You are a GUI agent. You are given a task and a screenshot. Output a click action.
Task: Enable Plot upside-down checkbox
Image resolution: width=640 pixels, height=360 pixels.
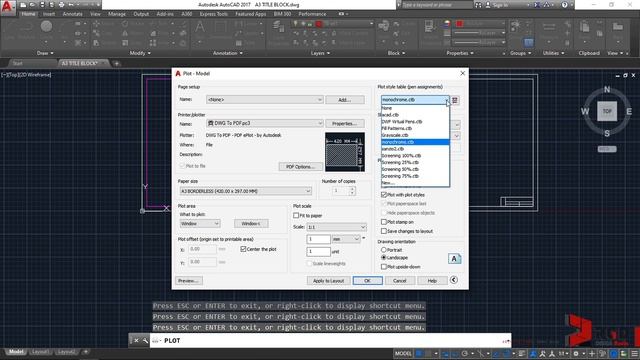click(x=384, y=267)
